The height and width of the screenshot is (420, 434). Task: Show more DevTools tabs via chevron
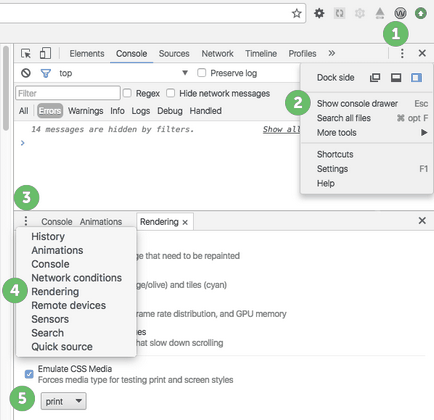point(331,53)
